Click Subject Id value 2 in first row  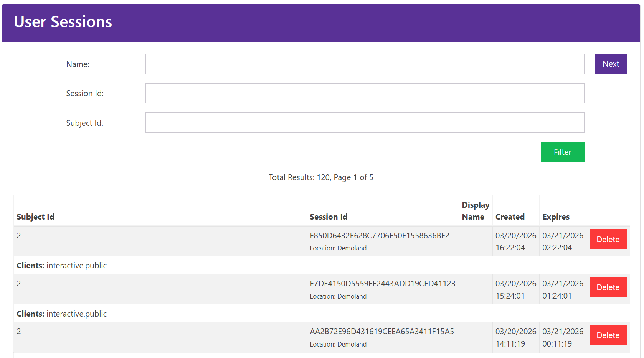point(19,235)
